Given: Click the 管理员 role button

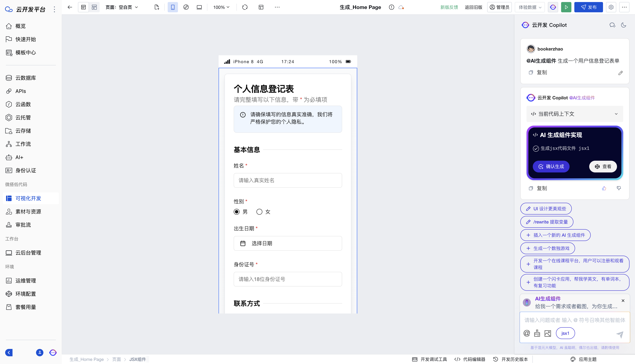Looking at the screenshot, I should coord(499,7).
